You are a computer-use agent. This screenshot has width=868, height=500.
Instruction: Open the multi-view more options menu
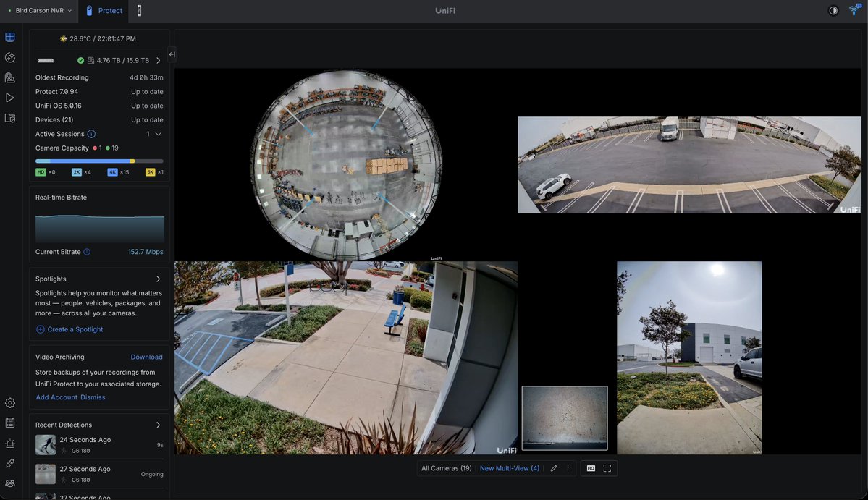[x=568, y=468]
